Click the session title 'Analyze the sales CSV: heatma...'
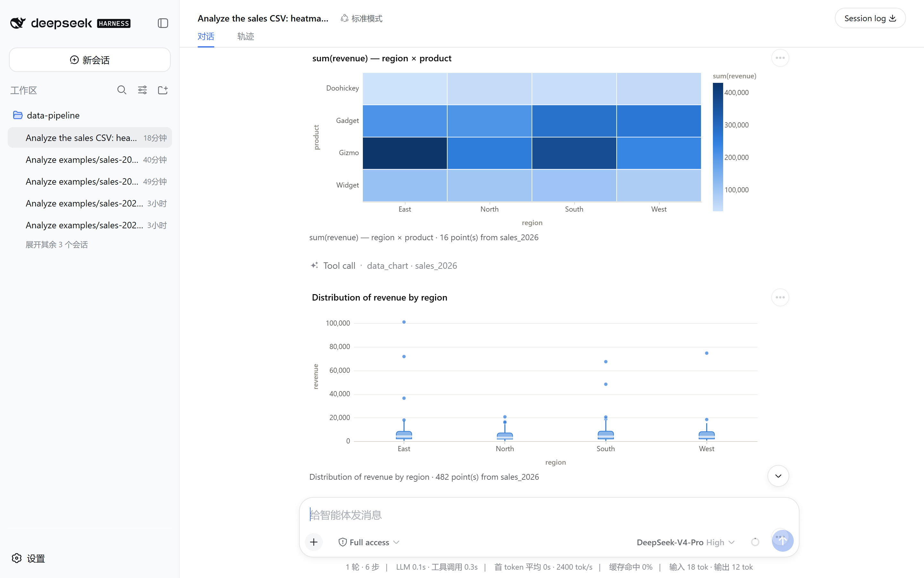The height and width of the screenshot is (578, 924). tap(263, 18)
